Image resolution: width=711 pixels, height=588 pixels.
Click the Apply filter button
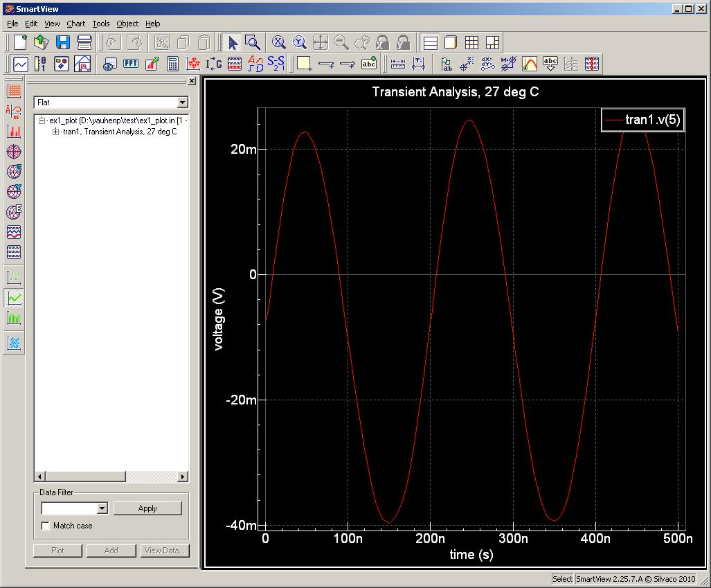(147, 508)
